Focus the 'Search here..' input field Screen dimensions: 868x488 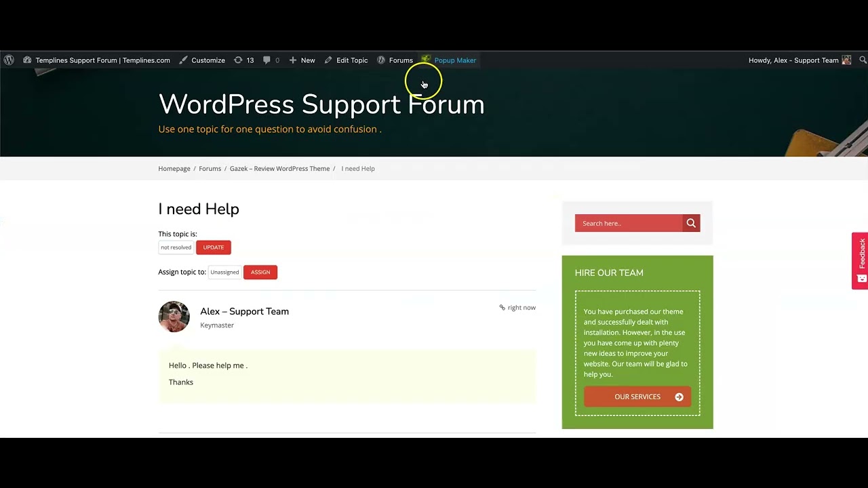click(x=629, y=223)
